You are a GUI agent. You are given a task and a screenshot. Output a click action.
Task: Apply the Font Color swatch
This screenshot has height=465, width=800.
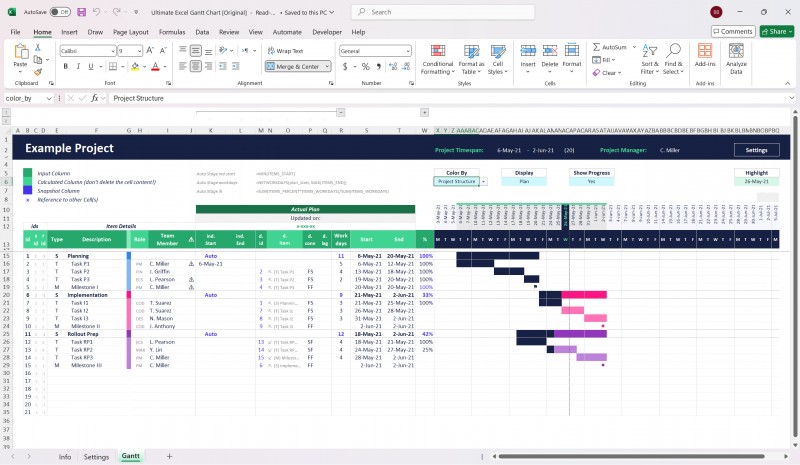155,66
